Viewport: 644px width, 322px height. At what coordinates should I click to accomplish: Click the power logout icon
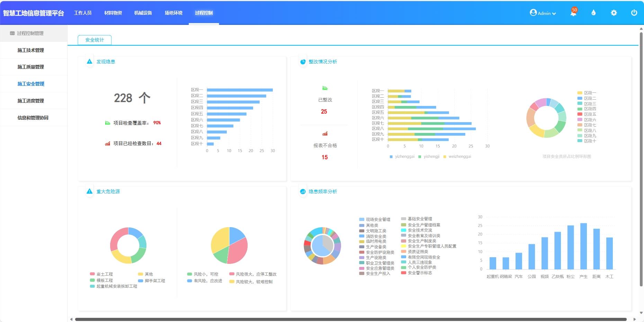tap(634, 13)
